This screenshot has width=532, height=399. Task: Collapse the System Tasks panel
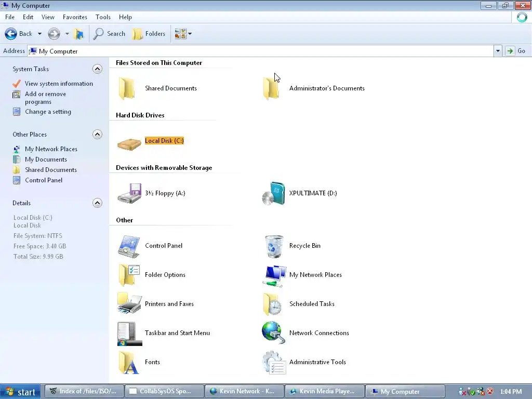97,69
